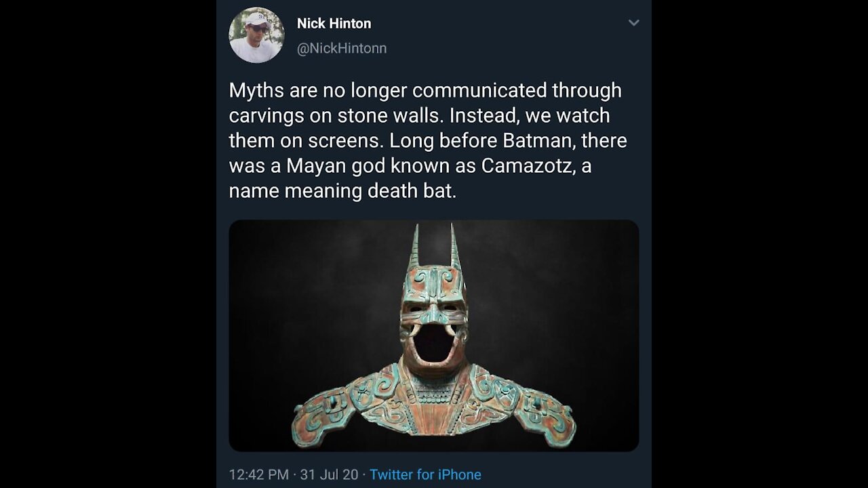868x488 pixels.
Task: Click the phrase death bat in the tweet
Action: 412,190
